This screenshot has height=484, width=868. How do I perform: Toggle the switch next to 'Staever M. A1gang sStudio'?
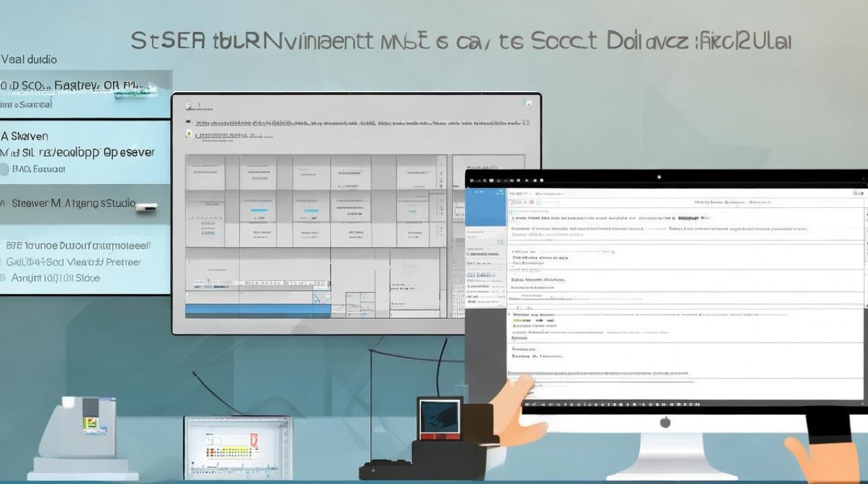(x=147, y=207)
